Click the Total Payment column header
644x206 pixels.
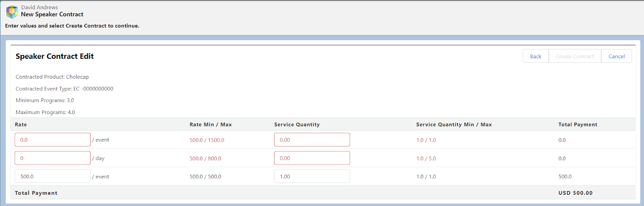(x=578, y=124)
